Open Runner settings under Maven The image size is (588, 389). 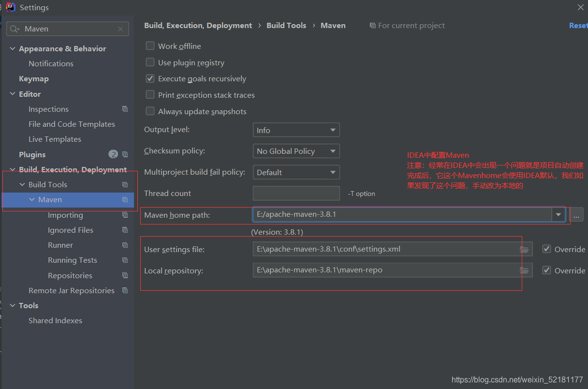[x=60, y=245]
